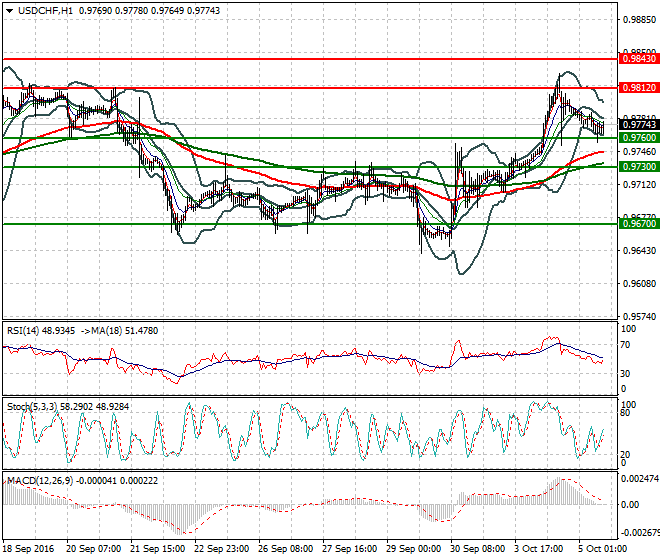Viewport: 660px width, 560px height.
Task: Click the 0.97460 price axis value
Action: click(x=639, y=152)
